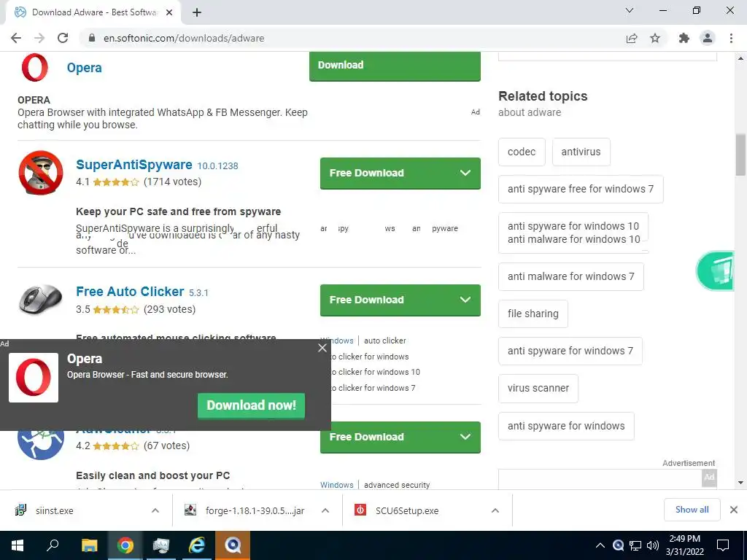Click the AdwCleaner bug icon
The height and width of the screenshot is (560, 747).
click(41, 445)
